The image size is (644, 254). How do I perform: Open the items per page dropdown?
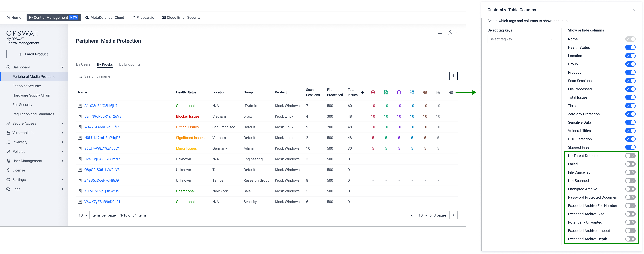click(83, 215)
